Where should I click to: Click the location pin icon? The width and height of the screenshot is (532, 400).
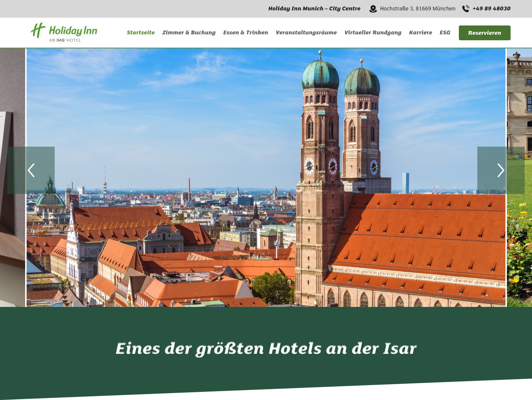[373, 8]
